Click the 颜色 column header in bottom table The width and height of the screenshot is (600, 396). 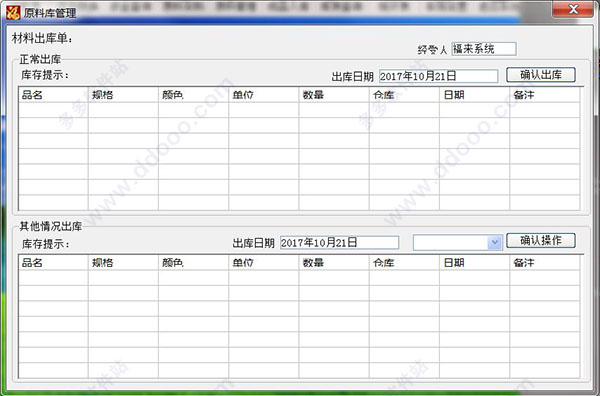pyautogui.click(x=193, y=262)
